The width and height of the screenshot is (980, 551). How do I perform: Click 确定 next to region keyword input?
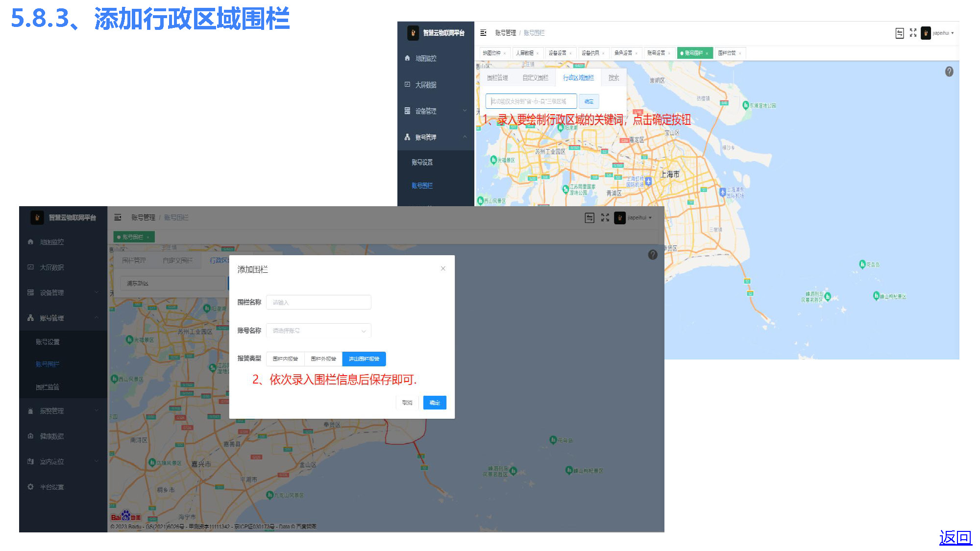(x=589, y=101)
